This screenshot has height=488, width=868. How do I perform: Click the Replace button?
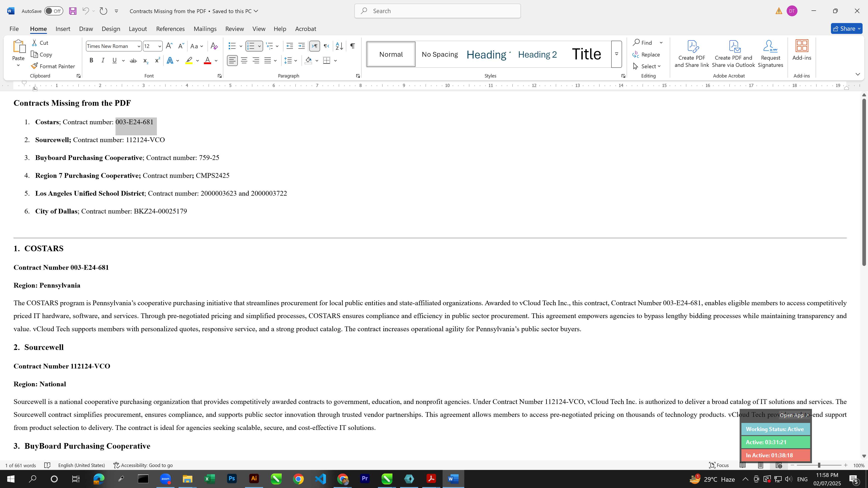tap(646, 54)
